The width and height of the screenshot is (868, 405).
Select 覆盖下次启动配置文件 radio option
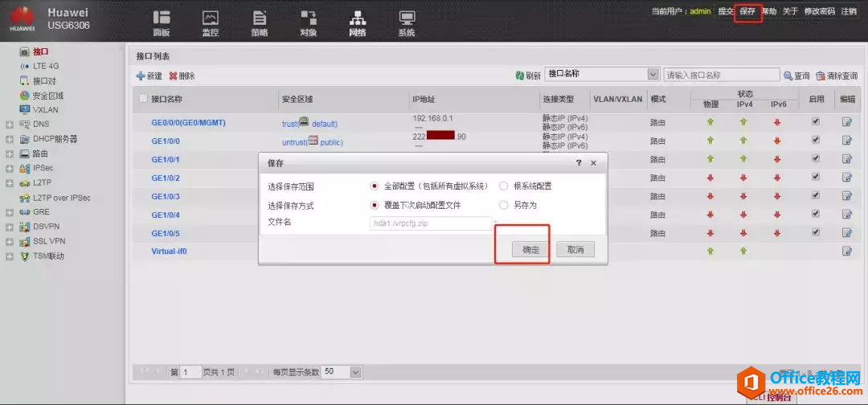coord(375,205)
